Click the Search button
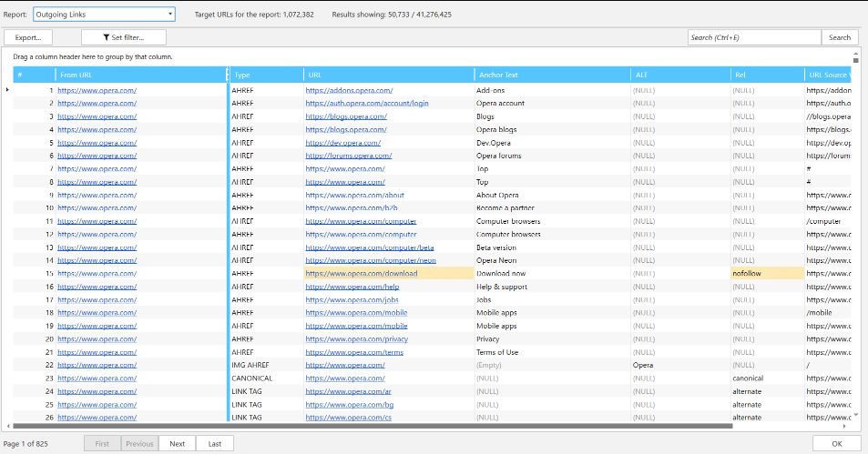The width and height of the screenshot is (868, 454). [x=840, y=37]
